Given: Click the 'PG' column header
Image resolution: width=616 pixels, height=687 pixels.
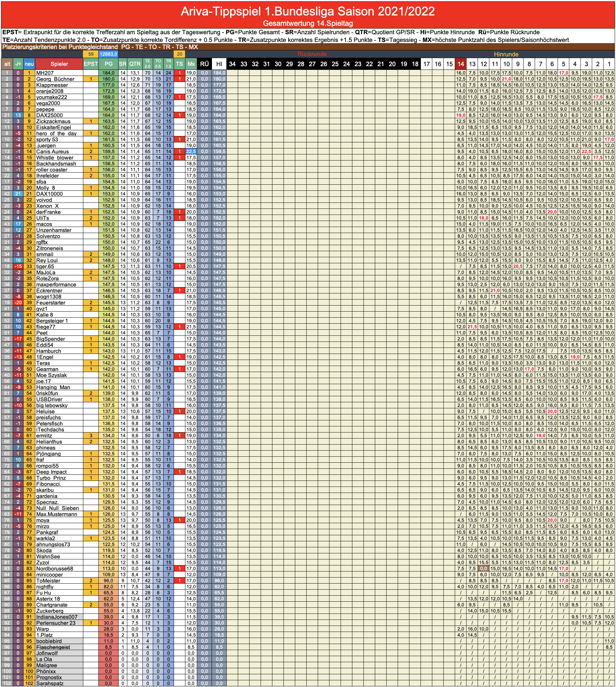Looking at the screenshot, I should click(x=108, y=63).
